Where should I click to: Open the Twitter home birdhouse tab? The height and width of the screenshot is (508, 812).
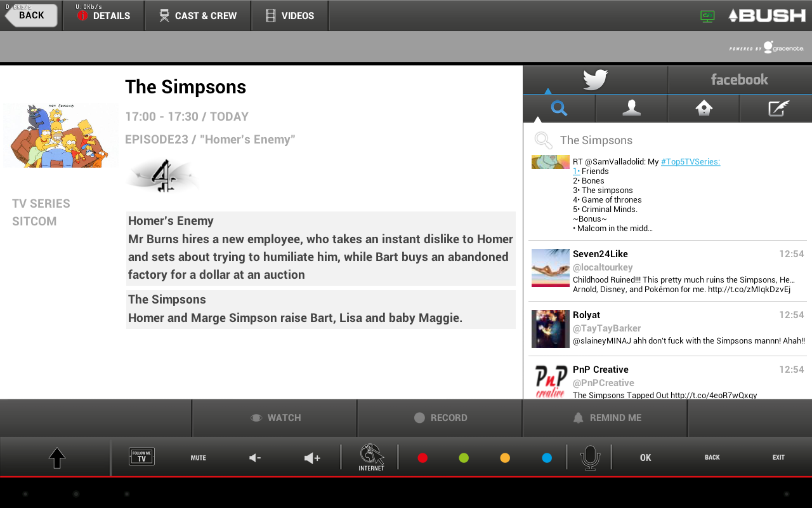click(x=704, y=109)
